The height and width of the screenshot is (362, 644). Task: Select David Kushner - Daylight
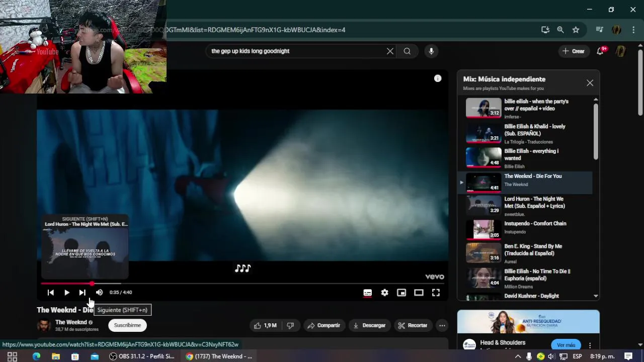coord(526,296)
